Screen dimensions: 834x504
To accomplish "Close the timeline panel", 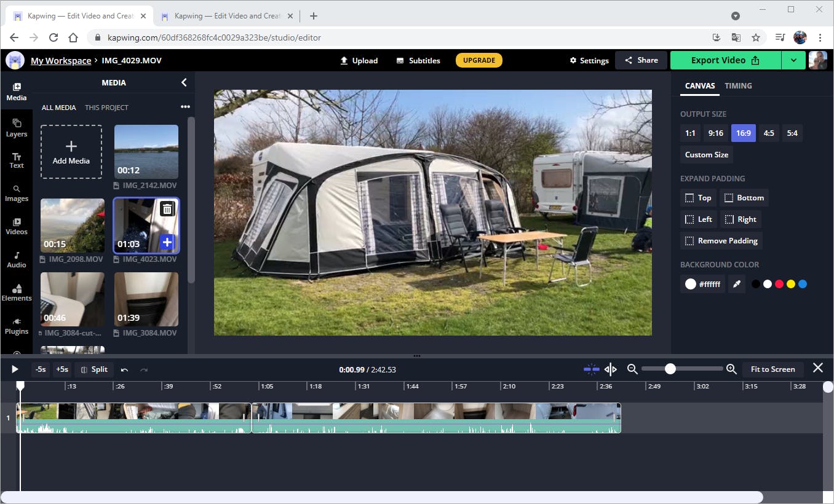I will point(818,368).
